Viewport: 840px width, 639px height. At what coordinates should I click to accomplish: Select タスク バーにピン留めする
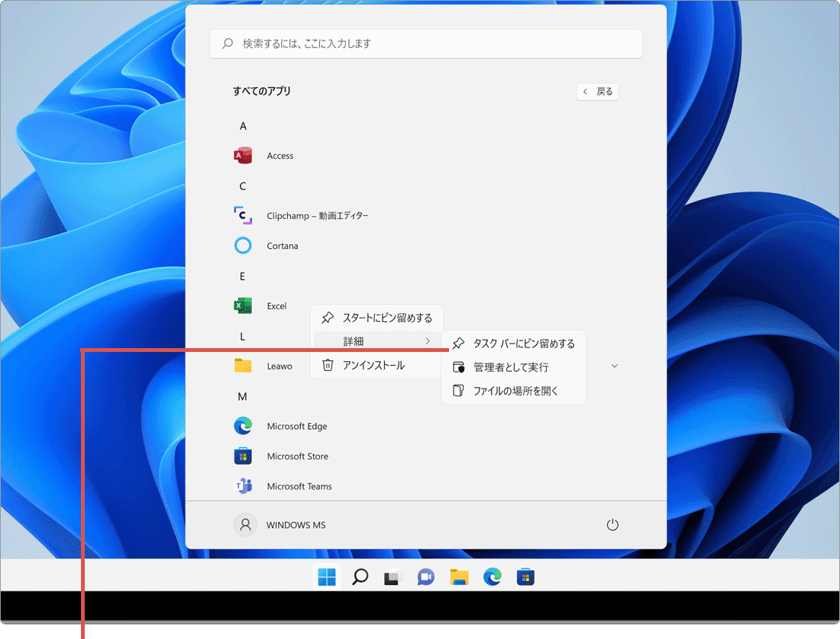click(x=513, y=344)
